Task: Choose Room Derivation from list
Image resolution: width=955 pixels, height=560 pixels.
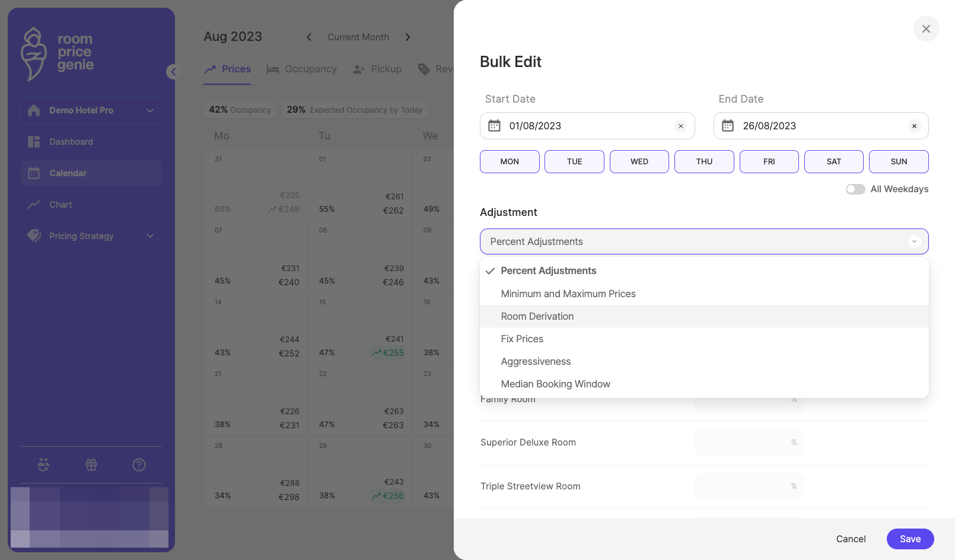Action: pos(704,316)
